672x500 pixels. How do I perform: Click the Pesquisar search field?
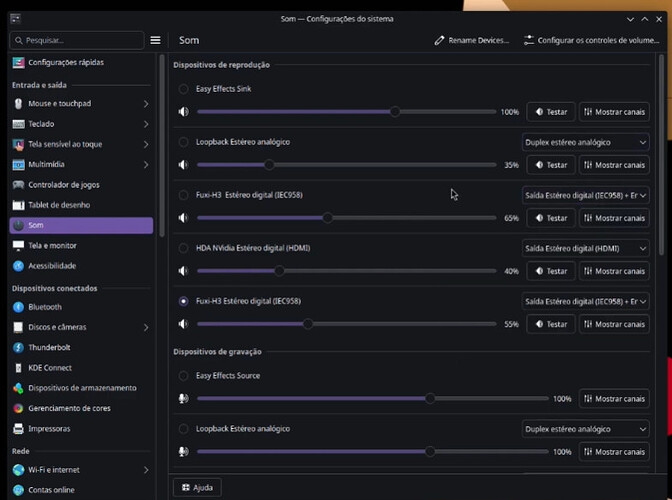click(78, 41)
